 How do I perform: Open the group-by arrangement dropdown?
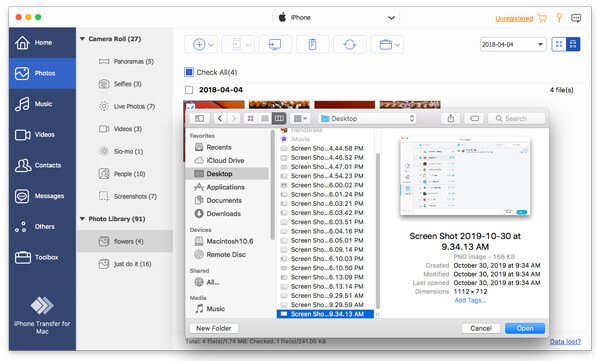tap(300, 118)
